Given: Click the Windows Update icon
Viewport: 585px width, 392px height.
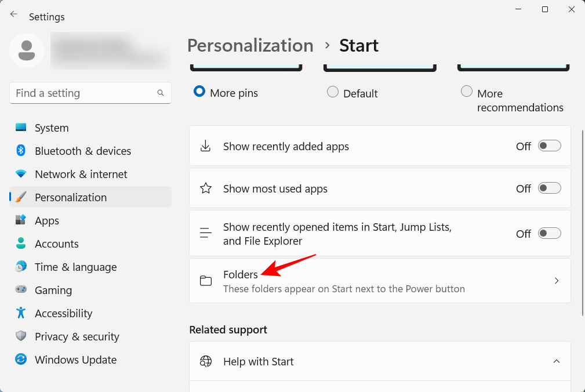Looking at the screenshot, I should click(20, 360).
